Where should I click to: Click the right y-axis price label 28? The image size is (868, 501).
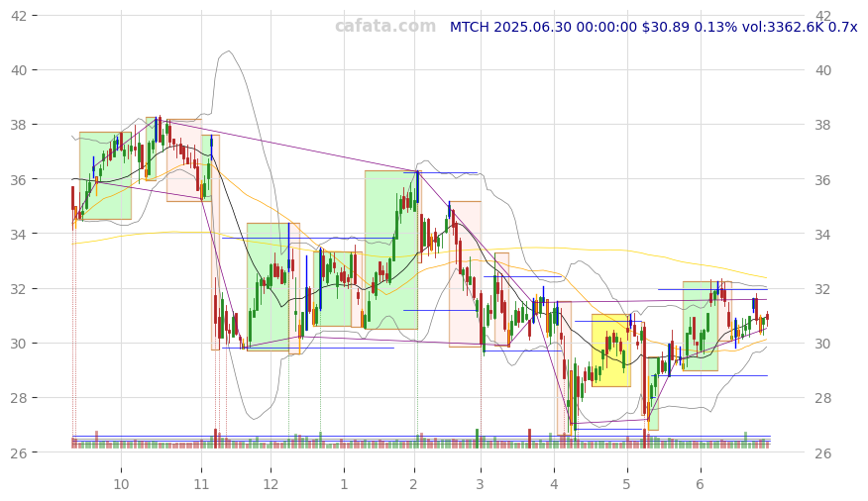pyautogui.click(x=823, y=398)
